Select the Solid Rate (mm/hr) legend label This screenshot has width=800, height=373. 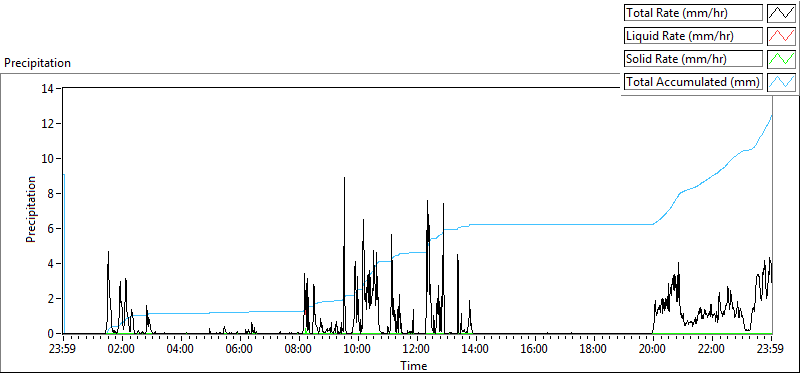[693, 58]
